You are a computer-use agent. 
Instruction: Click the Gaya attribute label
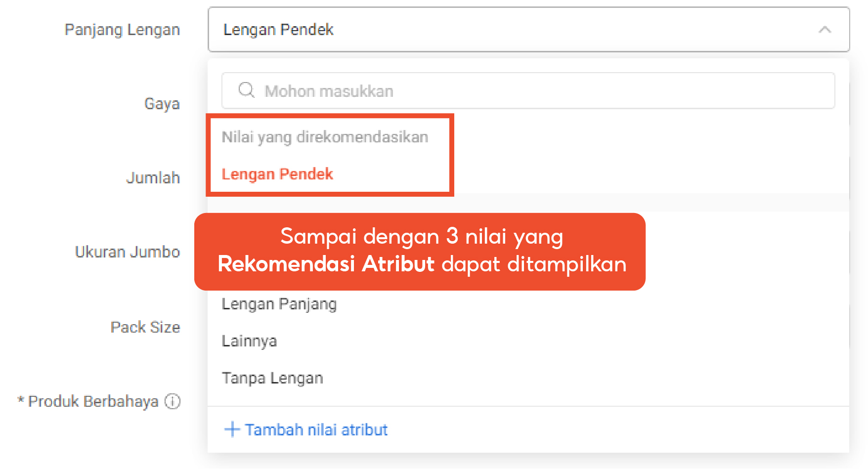coord(162,103)
